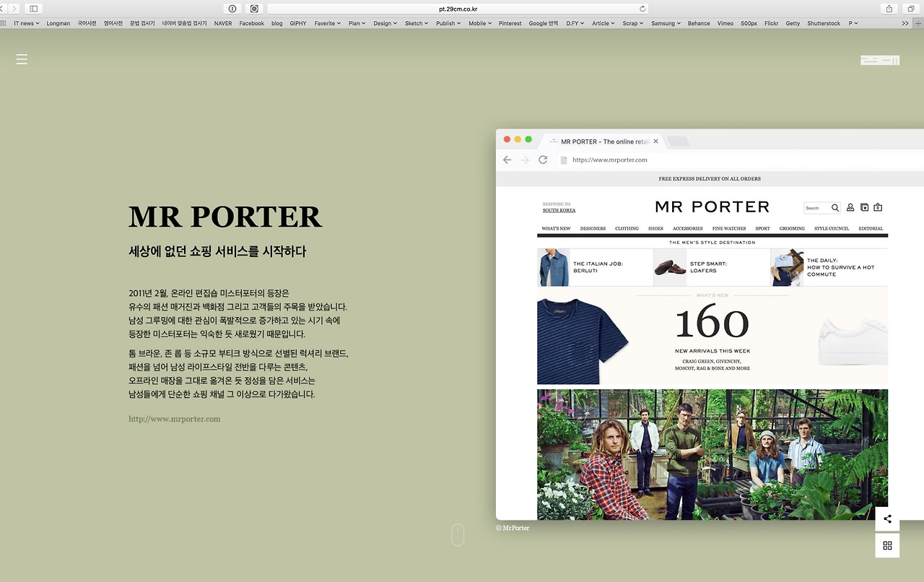Image resolution: width=924 pixels, height=582 pixels.
Task: Expand the Mobile bookmarks folder
Action: tap(480, 23)
